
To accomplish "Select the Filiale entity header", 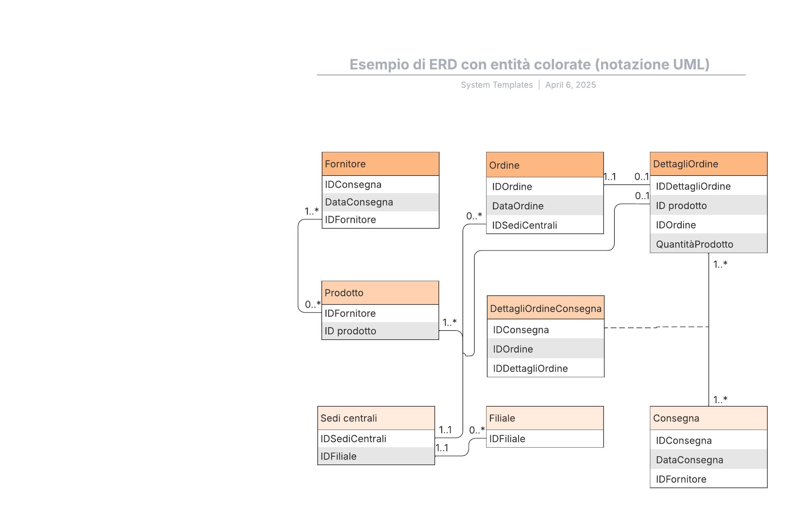I will click(544, 418).
